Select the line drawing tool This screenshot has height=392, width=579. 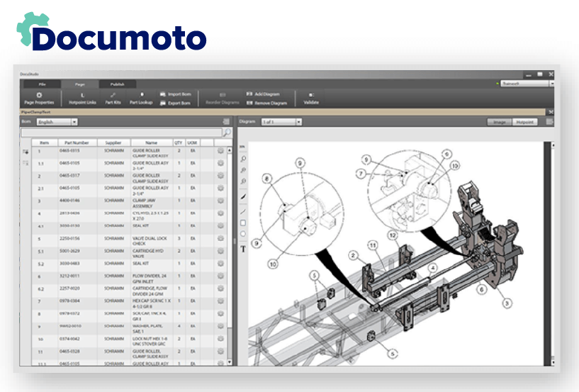[243, 211]
